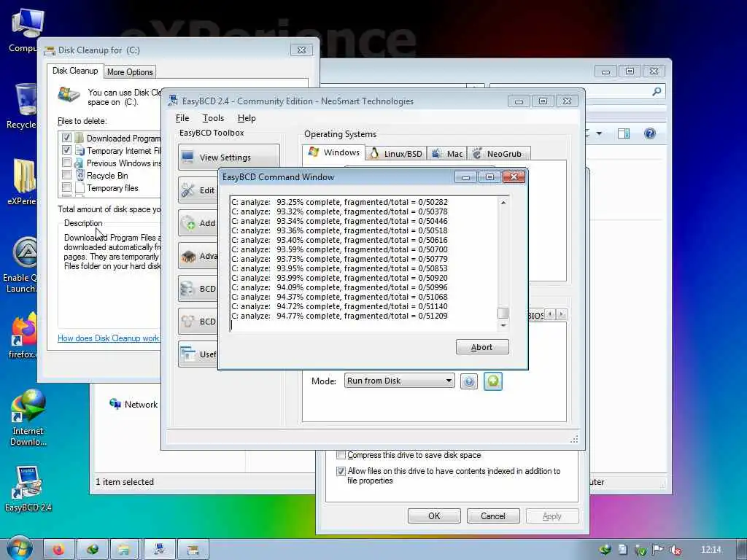
Task: Click the Windows Explorer taskbar button
Action: (x=124, y=550)
